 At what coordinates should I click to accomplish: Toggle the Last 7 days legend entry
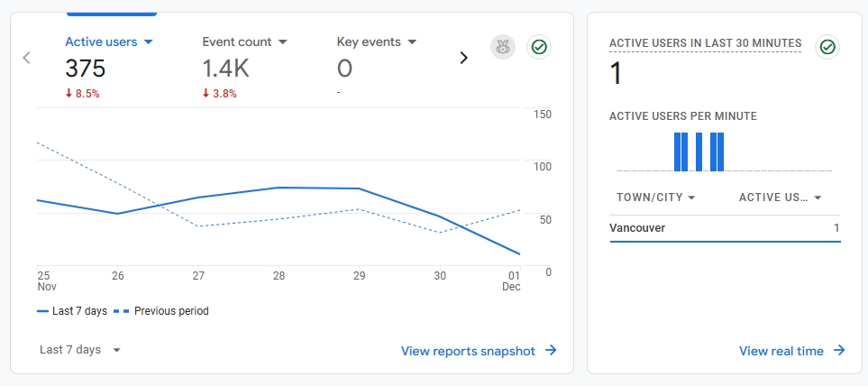click(x=72, y=311)
